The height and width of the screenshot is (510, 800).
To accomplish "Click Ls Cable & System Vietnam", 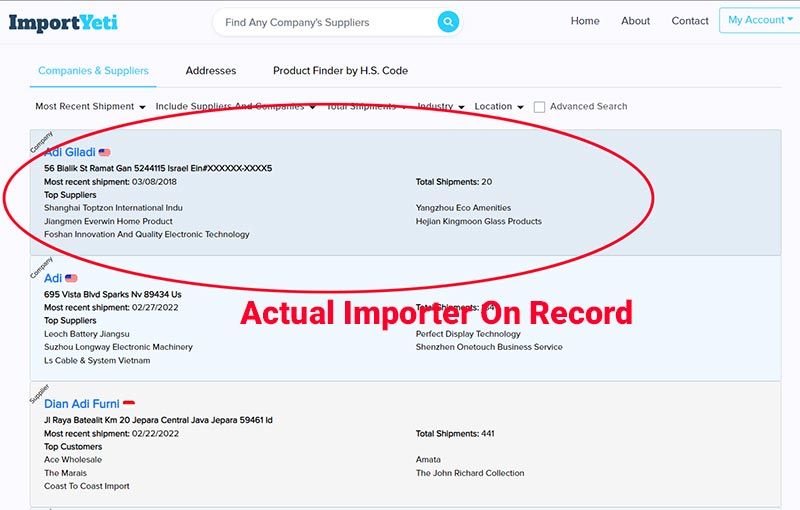I will (97, 360).
